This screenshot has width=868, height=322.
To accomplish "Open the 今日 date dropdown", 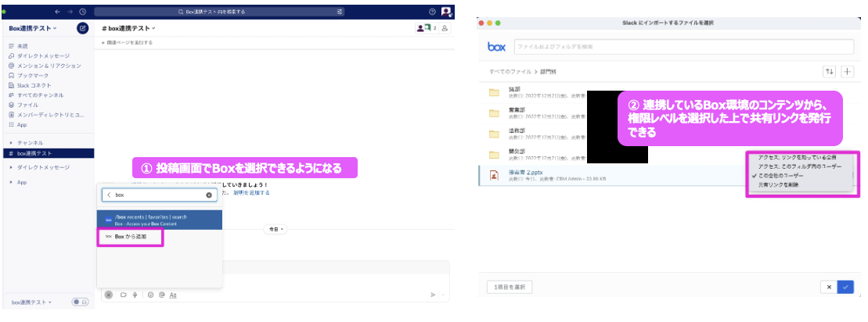I will 276,229.
